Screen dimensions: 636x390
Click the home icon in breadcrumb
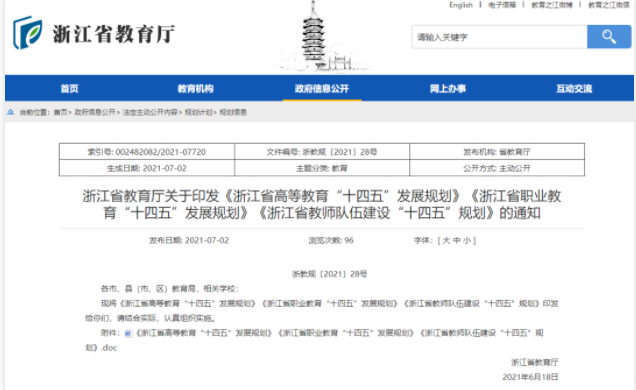coord(11,112)
